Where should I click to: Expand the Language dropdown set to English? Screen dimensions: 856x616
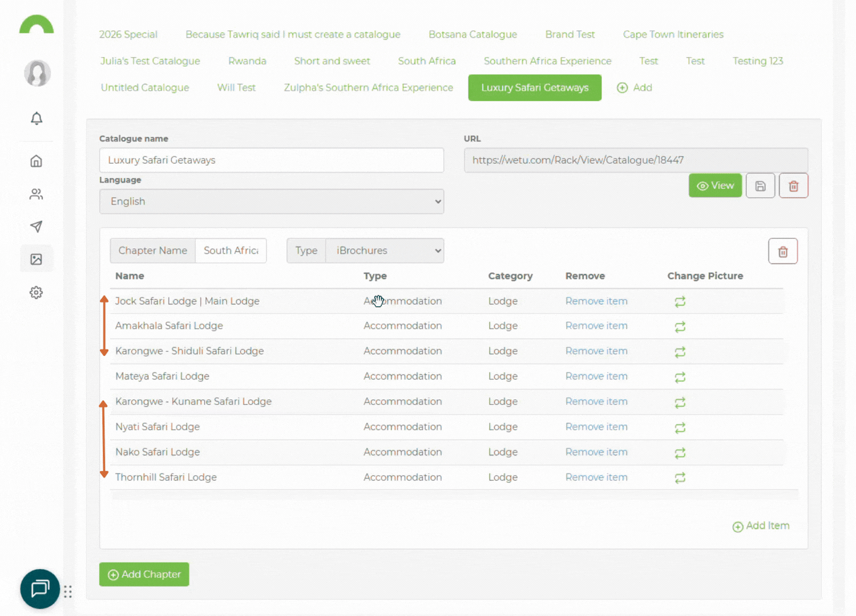[x=272, y=202]
